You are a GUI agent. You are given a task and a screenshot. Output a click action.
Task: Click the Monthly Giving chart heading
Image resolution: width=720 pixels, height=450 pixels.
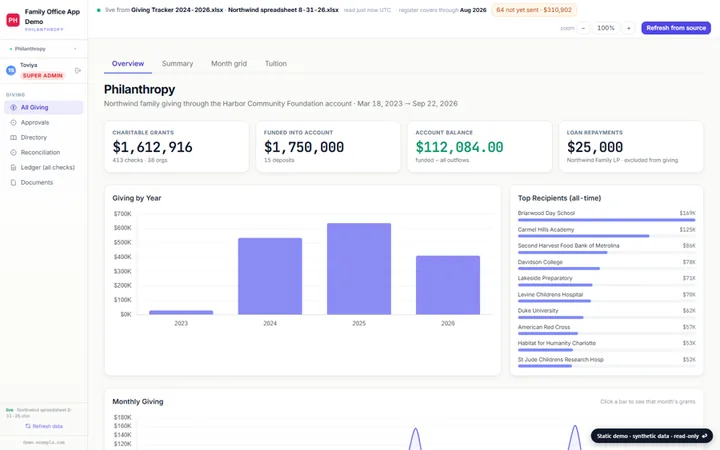click(138, 401)
